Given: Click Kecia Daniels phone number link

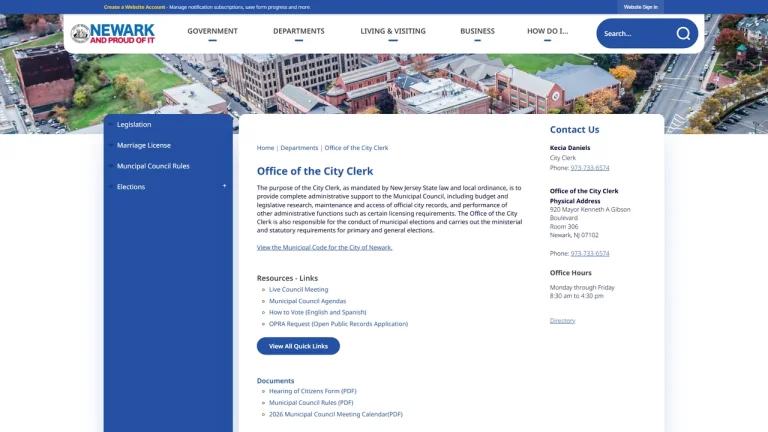Looking at the screenshot, I should 590,168.
